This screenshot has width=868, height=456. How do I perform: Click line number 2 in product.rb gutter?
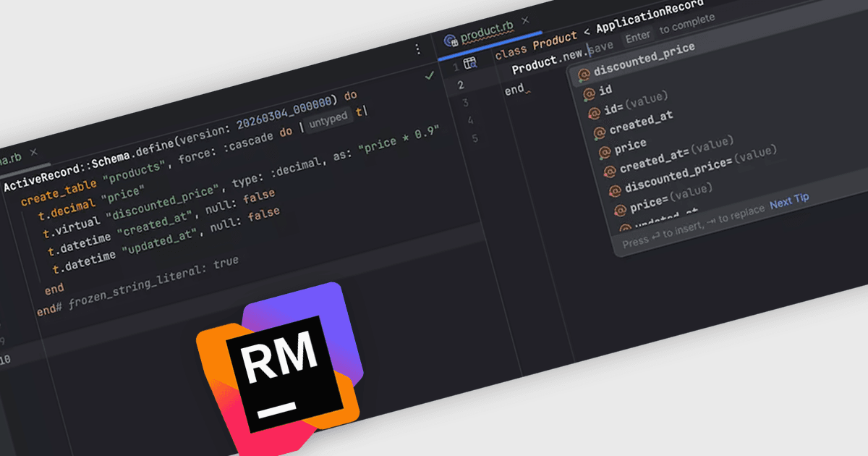point(461,85)
